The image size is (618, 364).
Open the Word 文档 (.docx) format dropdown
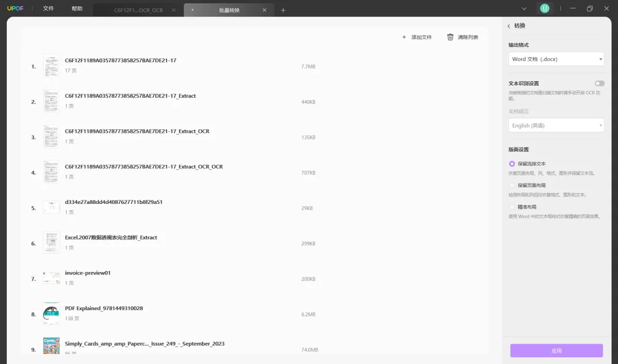point(556,59)
